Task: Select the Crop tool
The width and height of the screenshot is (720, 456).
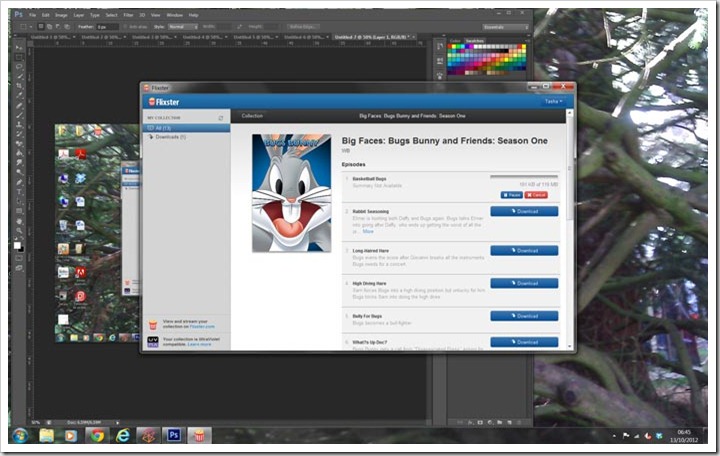Action: 19,86
